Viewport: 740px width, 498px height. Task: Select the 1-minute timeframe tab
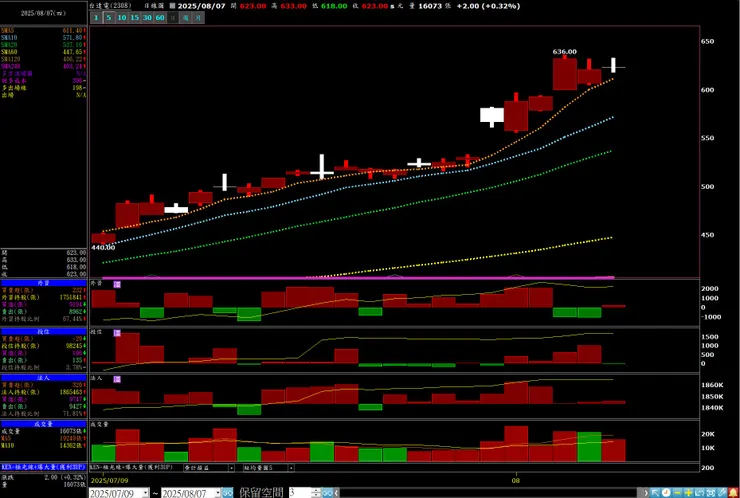[96, 17]
